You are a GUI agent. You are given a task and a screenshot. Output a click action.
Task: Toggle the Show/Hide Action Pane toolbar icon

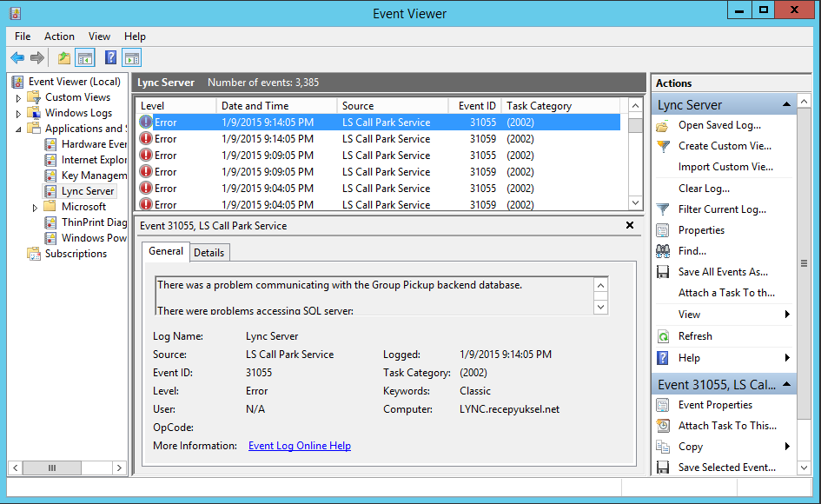click(x=132, y=57)
